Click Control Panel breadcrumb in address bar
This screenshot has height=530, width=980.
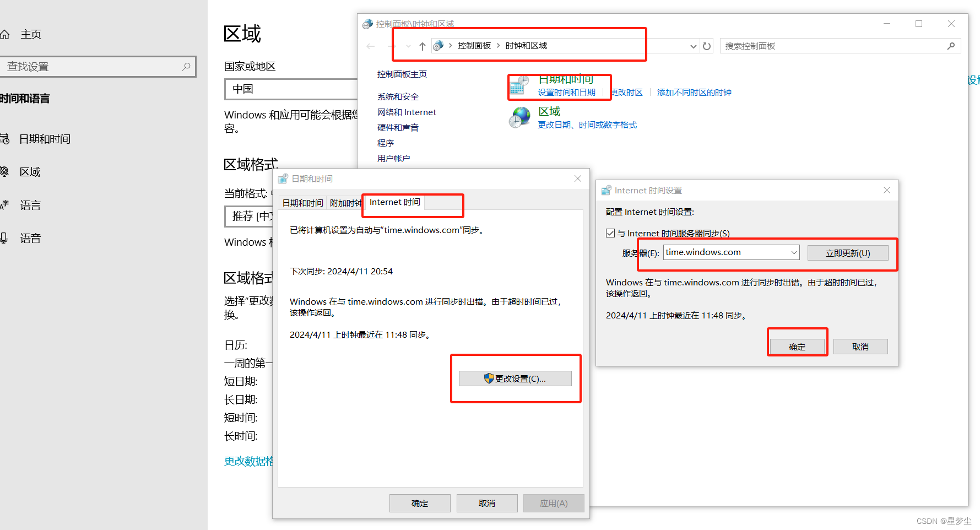[x=474, y=46]
